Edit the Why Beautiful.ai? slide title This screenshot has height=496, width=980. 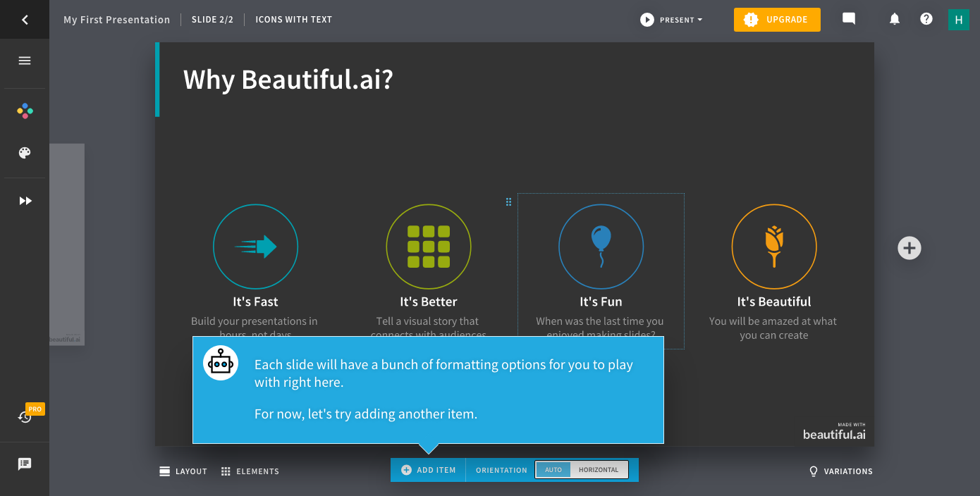[288, 80]
